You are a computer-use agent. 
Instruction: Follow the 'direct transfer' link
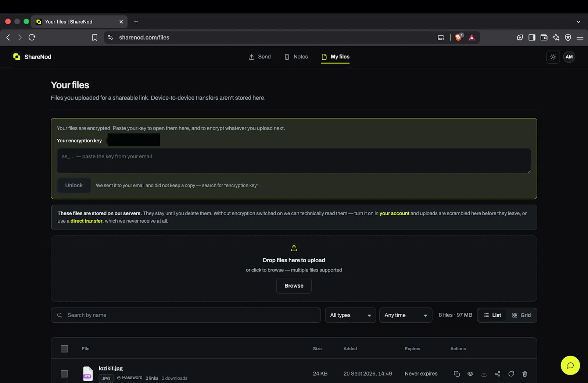coord(86,221)
